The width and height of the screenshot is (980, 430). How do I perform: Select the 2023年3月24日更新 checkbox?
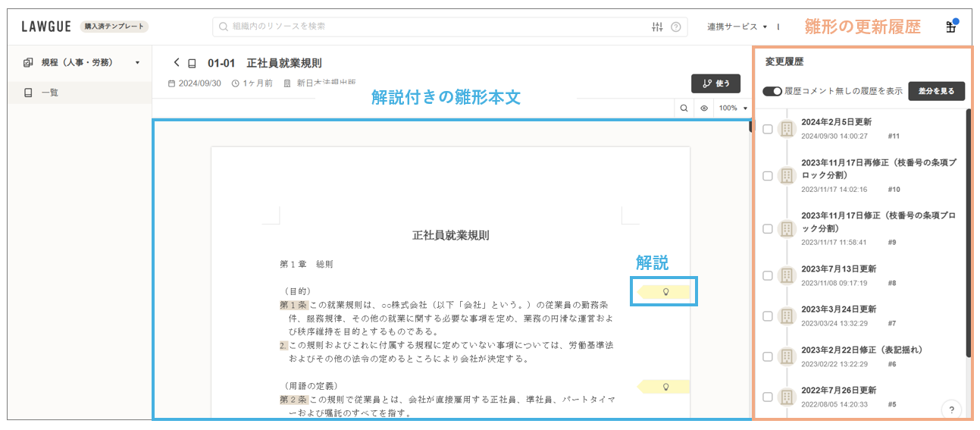768,316
